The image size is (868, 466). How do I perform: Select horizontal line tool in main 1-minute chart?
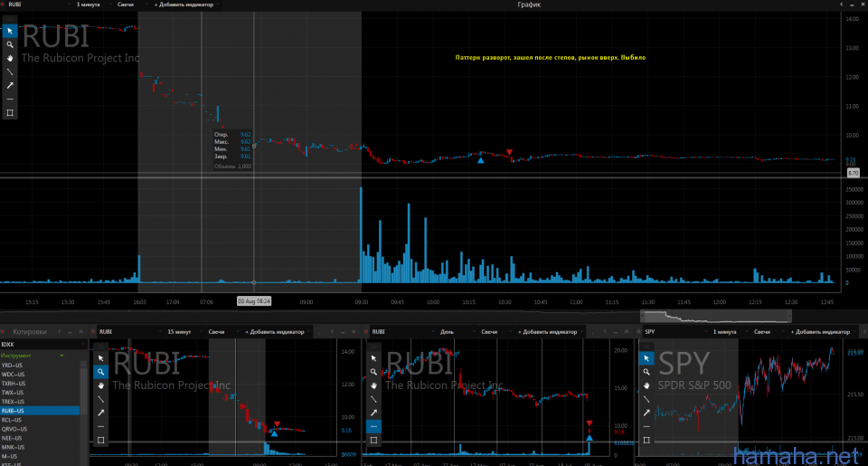tap(9, 100)
